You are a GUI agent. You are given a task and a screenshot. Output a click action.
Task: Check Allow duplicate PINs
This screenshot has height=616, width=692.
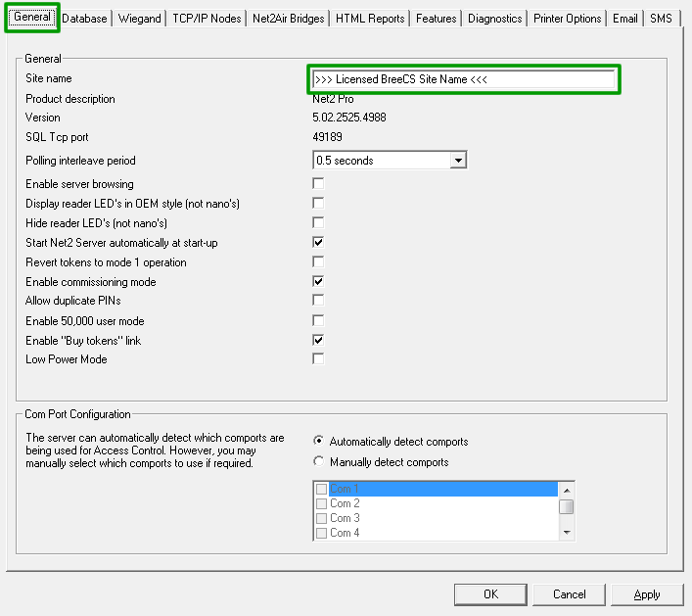point(318,301)
